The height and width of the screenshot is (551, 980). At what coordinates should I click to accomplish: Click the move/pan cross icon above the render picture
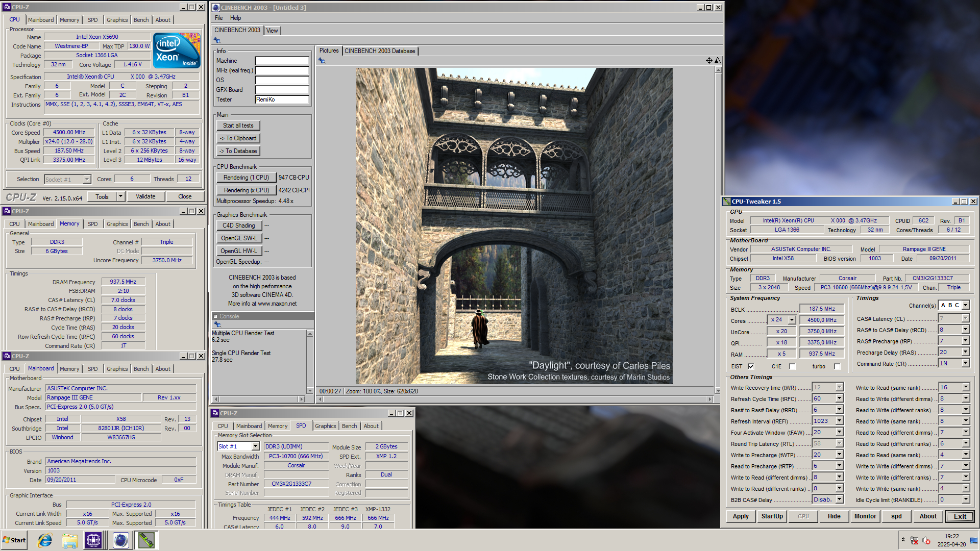pyautogui.click(x=709, y=61)
